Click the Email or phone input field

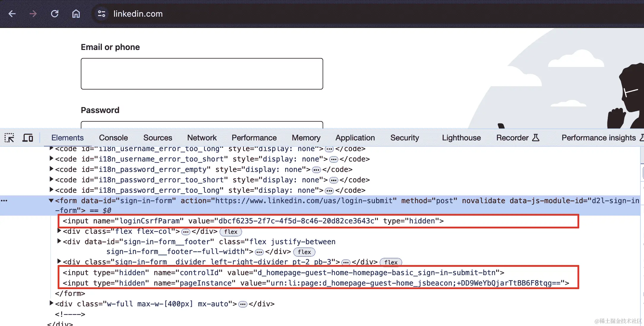click(x=202, y=74)
